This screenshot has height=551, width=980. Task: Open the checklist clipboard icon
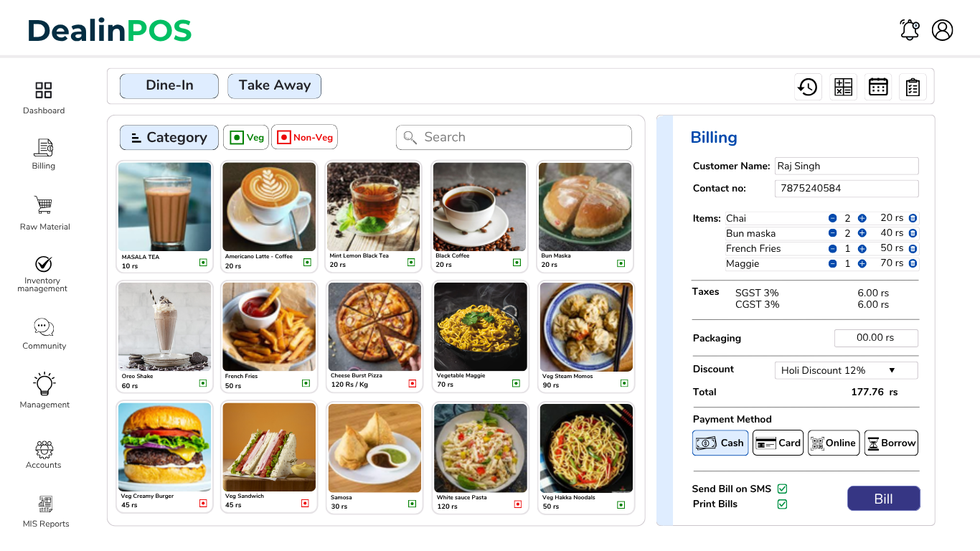click(x=913, y=87)
